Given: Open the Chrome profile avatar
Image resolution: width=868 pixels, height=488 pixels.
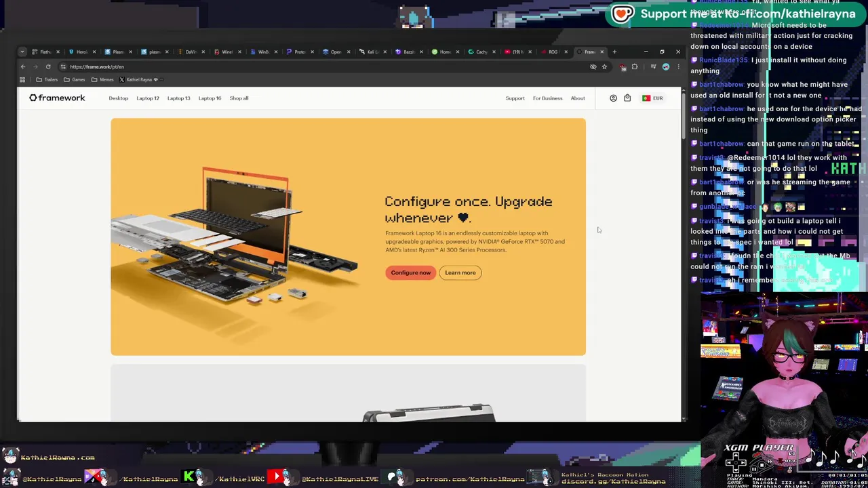Looking at the screenshot, I should click(x=666, y=66).
